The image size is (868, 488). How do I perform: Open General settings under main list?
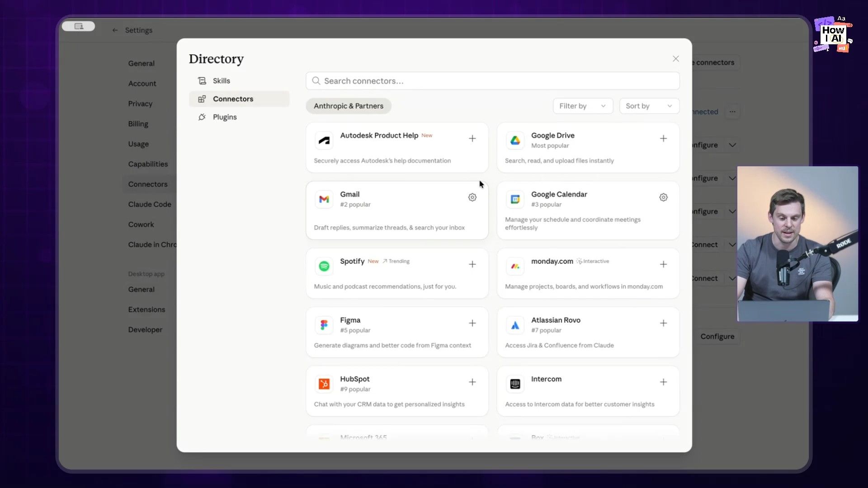pos(141,64)
